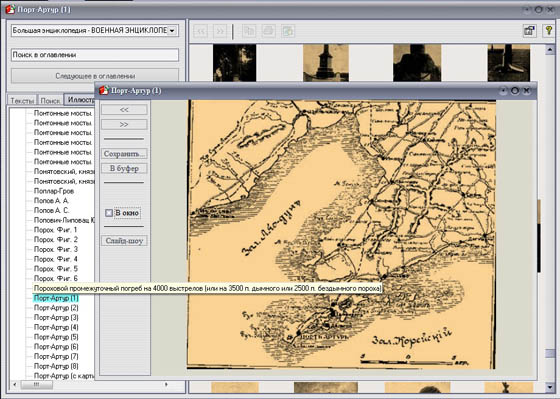Switch to the Тексты tab
The image size is (560, 399).
(22, 100)
